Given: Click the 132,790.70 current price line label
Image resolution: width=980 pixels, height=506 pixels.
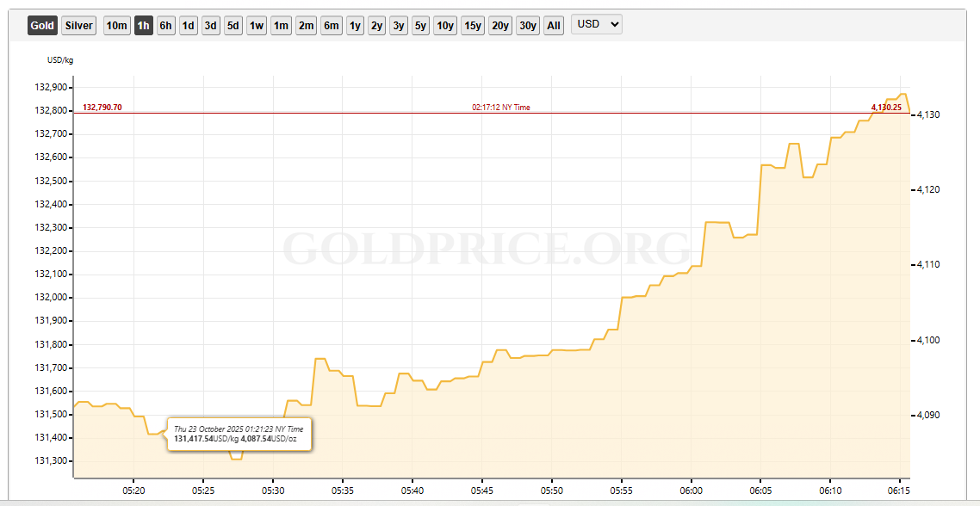Looking at the screenshot, I should tap(102, 108).
